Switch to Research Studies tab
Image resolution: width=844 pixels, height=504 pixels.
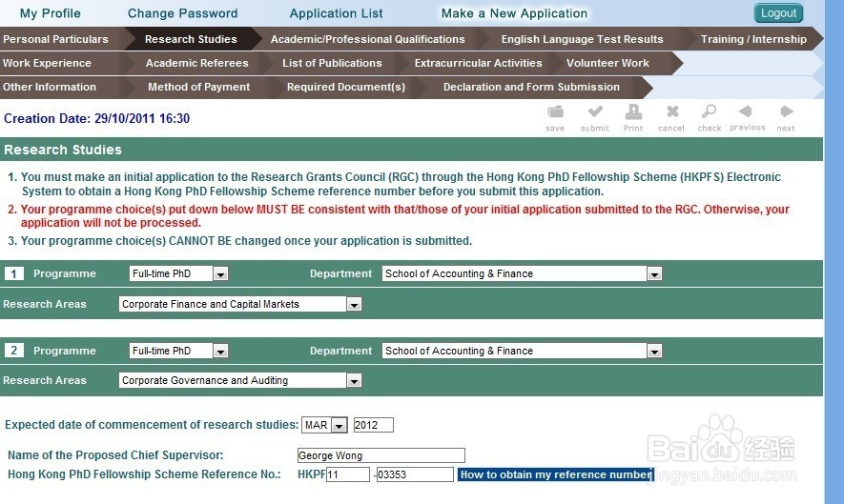191,39
